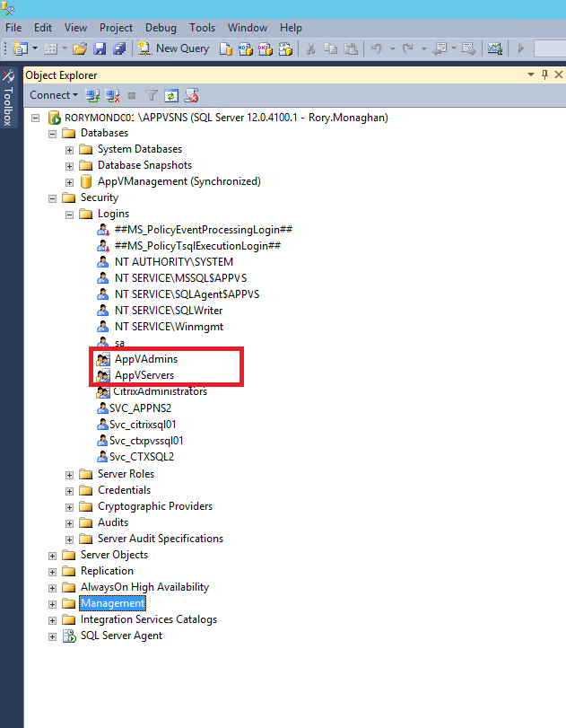Expand the Server Roles folder

[x=69, y=475]
